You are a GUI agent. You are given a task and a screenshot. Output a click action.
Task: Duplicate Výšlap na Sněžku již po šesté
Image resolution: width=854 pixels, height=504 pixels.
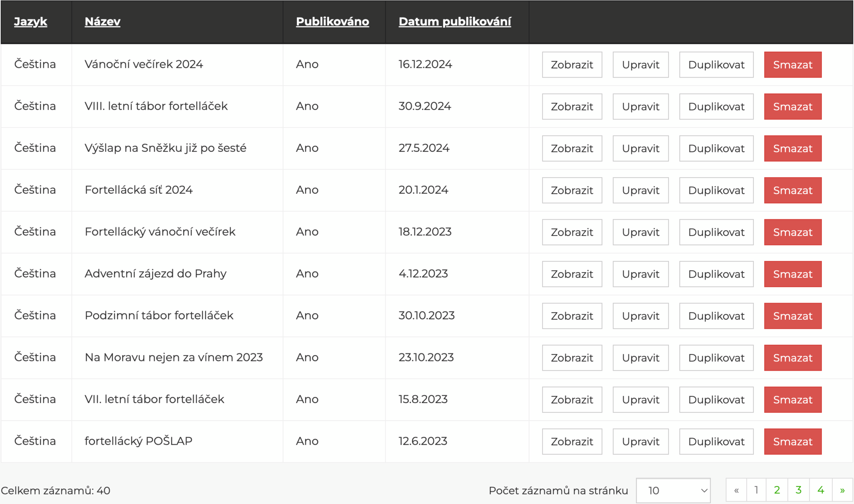tap(716, 148)
